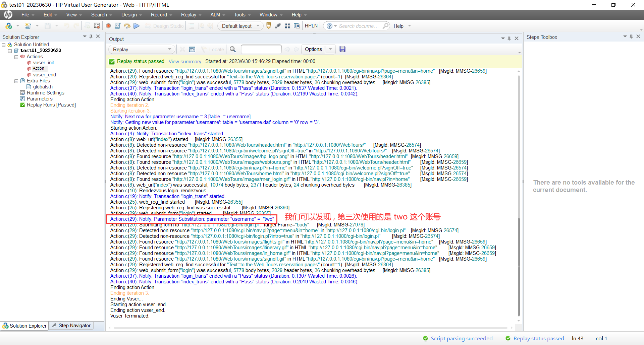644x345 pixels.
Task: Open the dropdown arrow beside toolbar Help
Action: [410, 26]
